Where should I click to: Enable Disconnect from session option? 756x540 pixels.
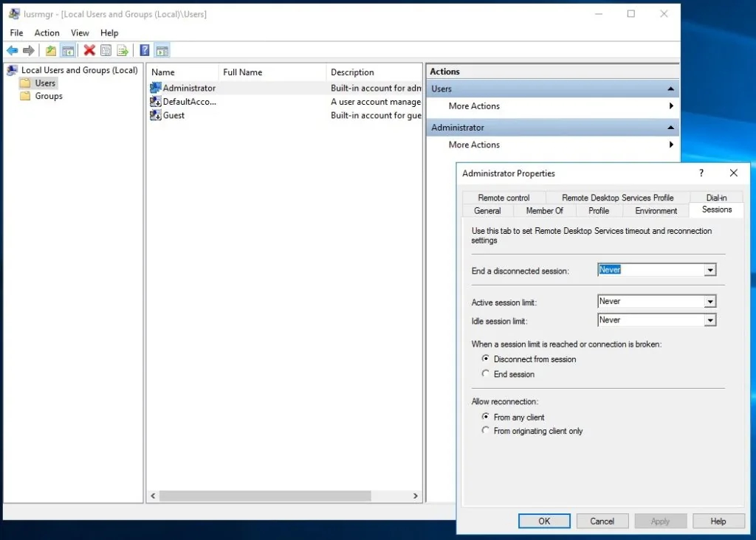point(486,359)
